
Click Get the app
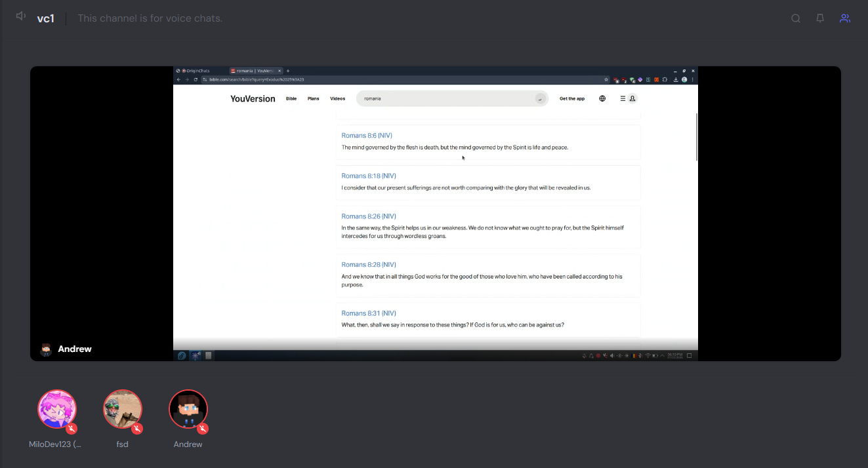[x=572, y=99]
